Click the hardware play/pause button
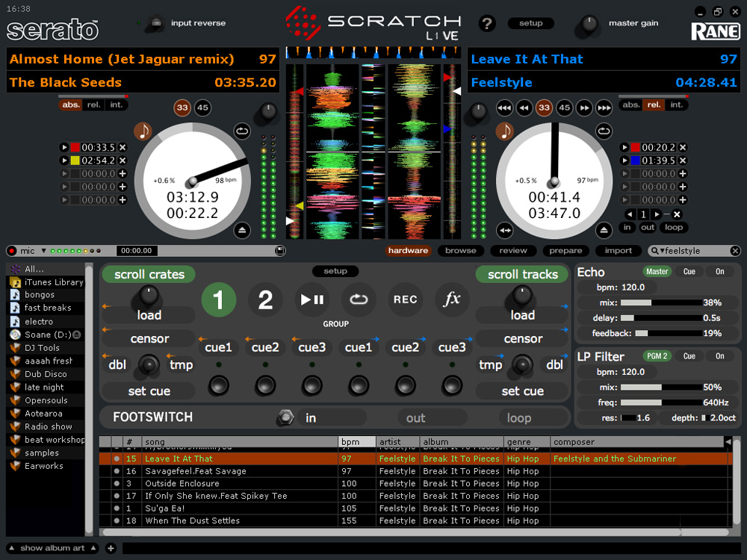 pyautogui.click(x=312, y=299)
